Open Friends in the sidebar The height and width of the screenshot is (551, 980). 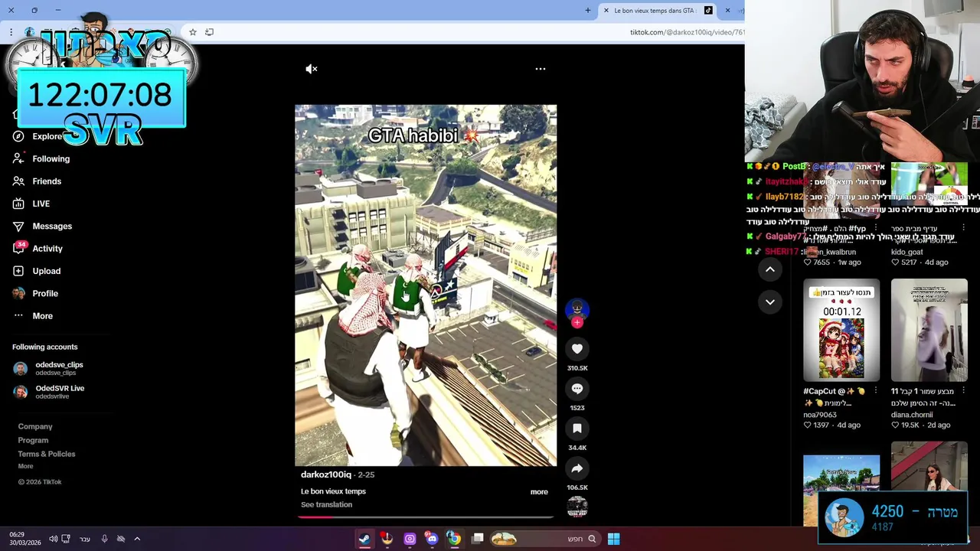(47, 181)
